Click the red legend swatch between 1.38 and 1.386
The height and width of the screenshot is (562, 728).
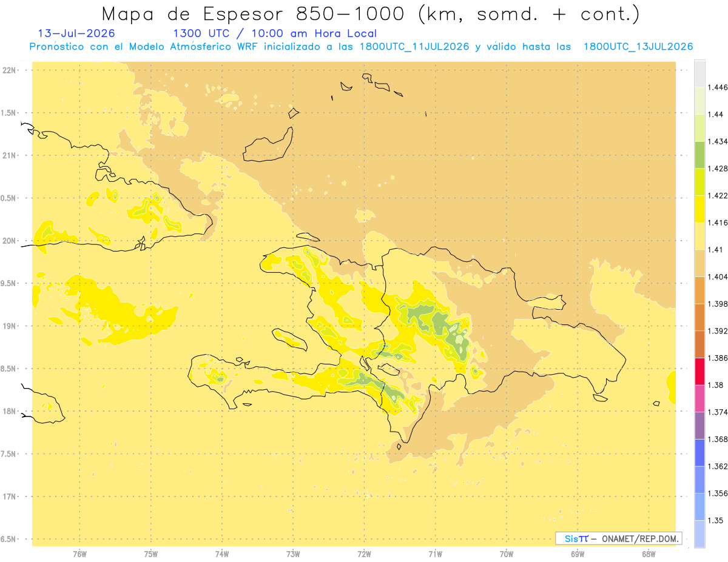699,371
